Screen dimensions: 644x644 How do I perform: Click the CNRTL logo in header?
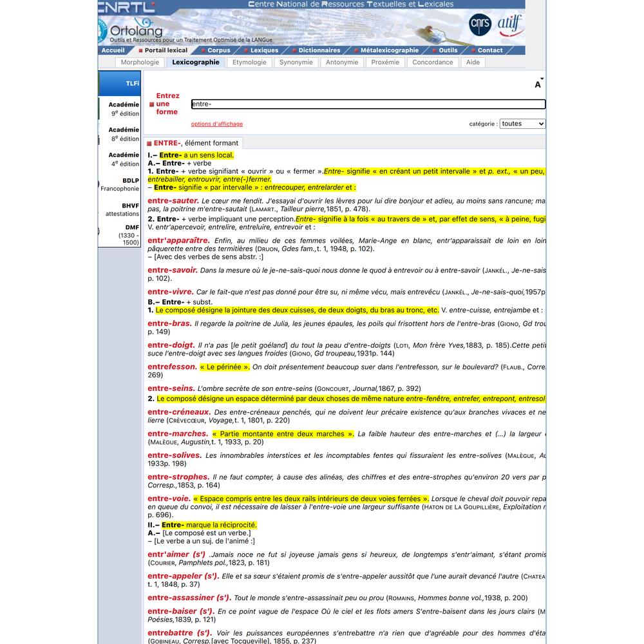click(x=126, y=6)
